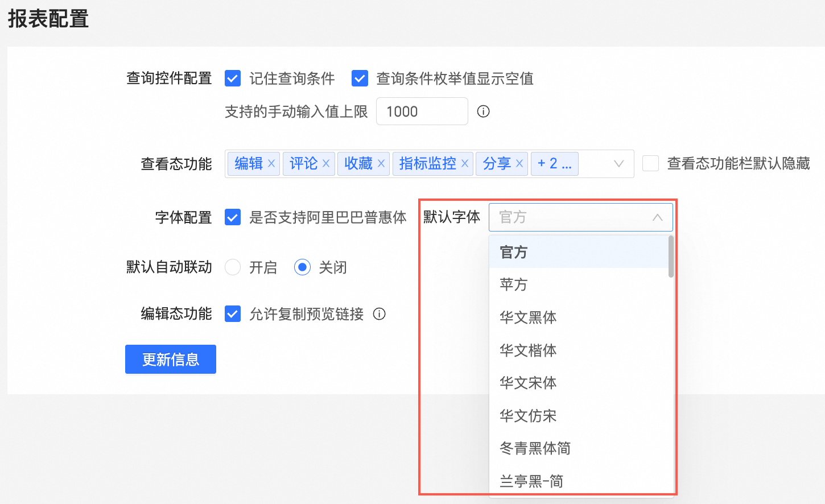The width and height of the screenshot is (825, 504).
Task: Select the 开启 radio button
Action: [x=233, y=267]
